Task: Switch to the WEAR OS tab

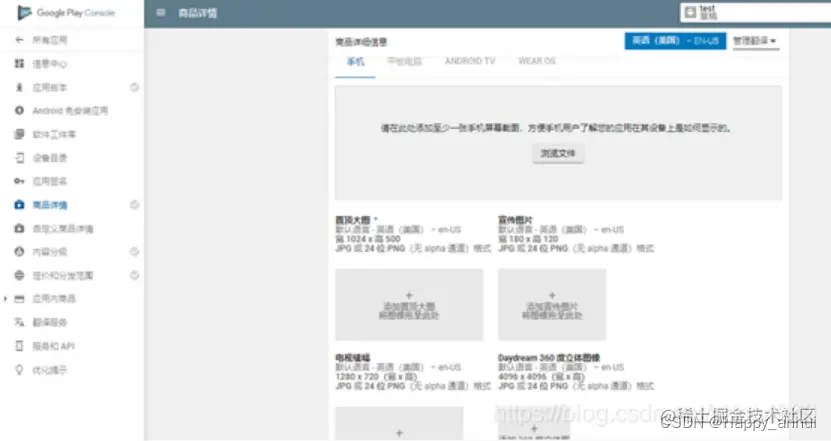Action: 537,61
